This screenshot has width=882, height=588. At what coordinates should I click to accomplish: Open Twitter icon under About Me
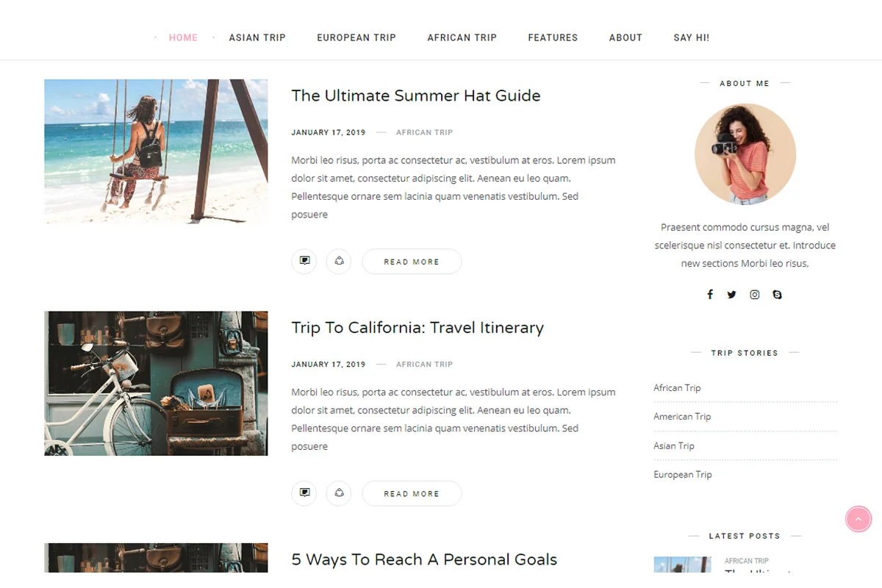point(732,295)
